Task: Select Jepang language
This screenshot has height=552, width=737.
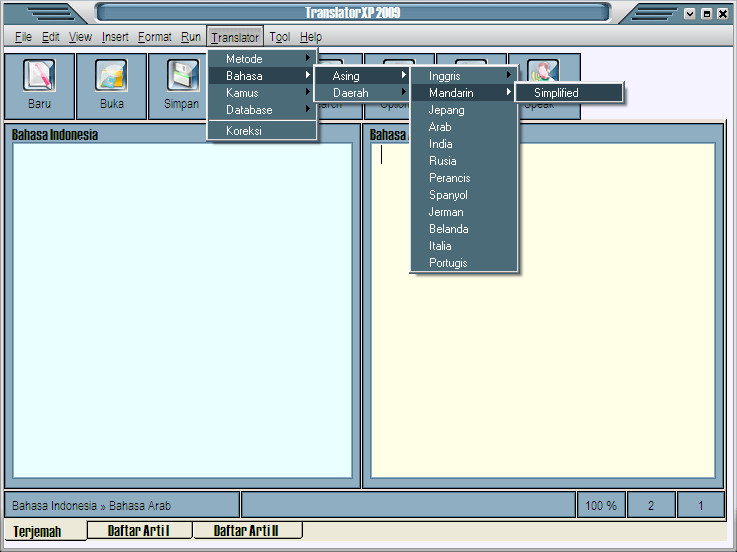Action: pyautogui.click(x=464, y=110)
